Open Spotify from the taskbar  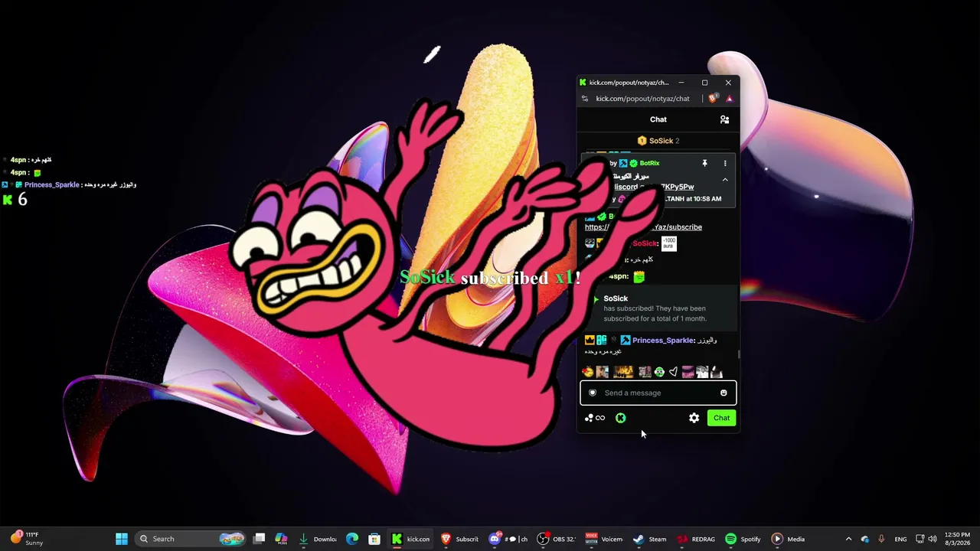click(x=743, y=539)
